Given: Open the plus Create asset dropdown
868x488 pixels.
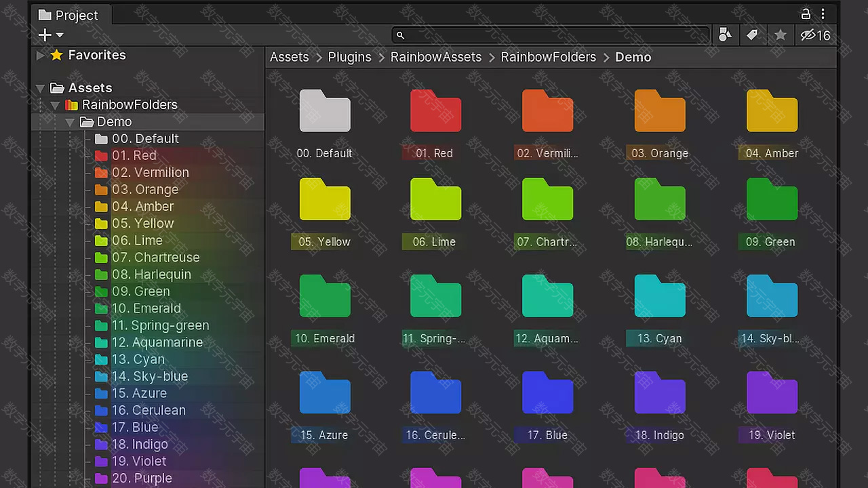Looking at the screenshot, I should point(51,35).
